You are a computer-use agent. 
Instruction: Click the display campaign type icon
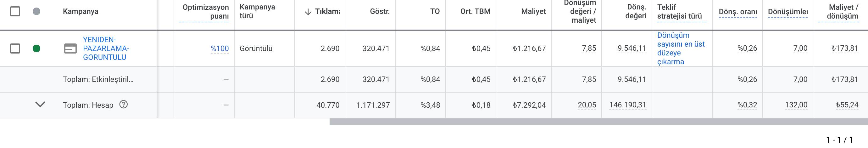(x=70, y=48)
